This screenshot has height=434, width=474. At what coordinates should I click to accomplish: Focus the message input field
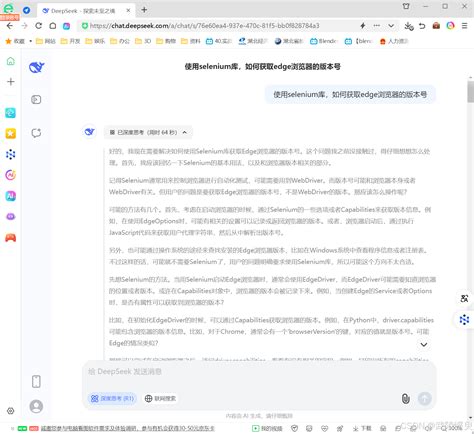tap(259, 372)
